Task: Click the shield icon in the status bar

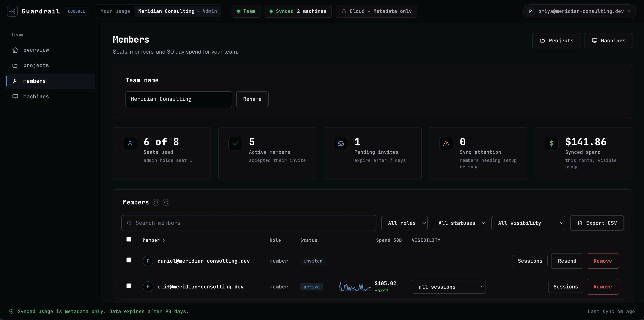Action: coord(12,311)
